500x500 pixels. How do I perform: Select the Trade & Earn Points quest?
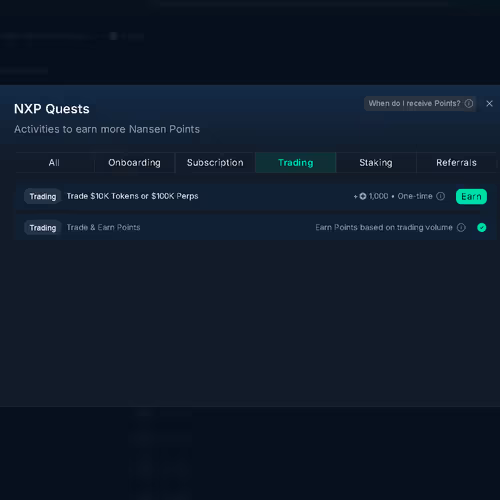[x=256, y=228]
